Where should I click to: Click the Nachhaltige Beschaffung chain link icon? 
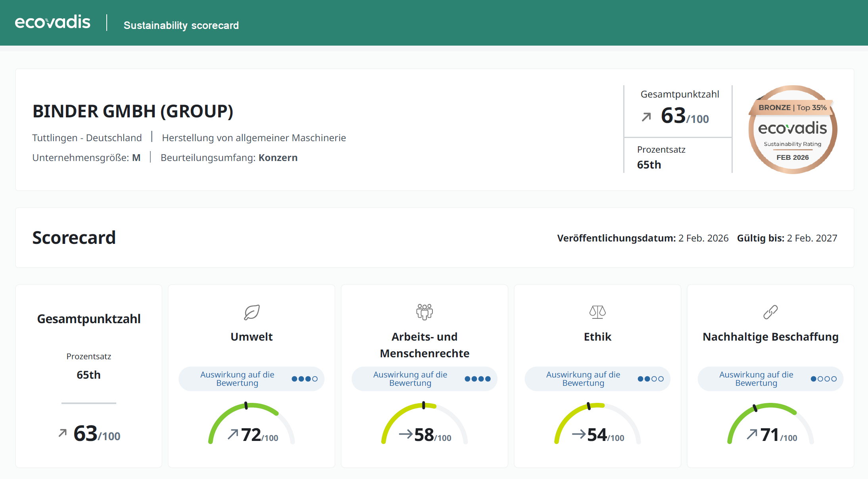pyautogui.click(x=770, y=312)
